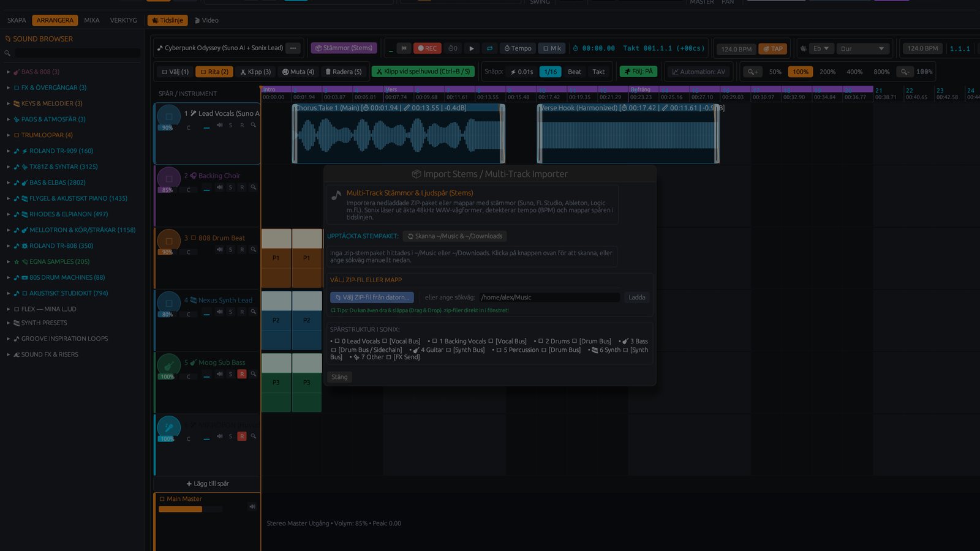Viewport: 980px width, 551px height.
Task: Toggle the loop icon in transport bar
Action: pyautogui.click(x=489, y=48)
